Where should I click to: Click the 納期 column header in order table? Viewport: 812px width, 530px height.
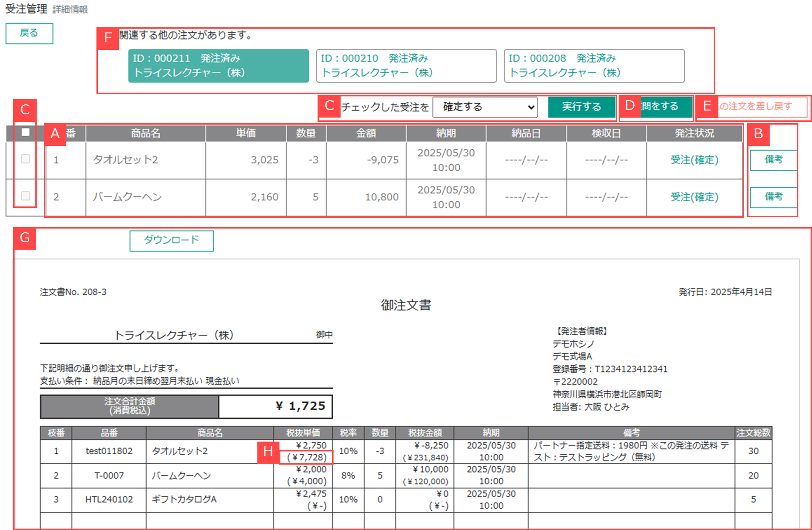[x=446, y=133]
